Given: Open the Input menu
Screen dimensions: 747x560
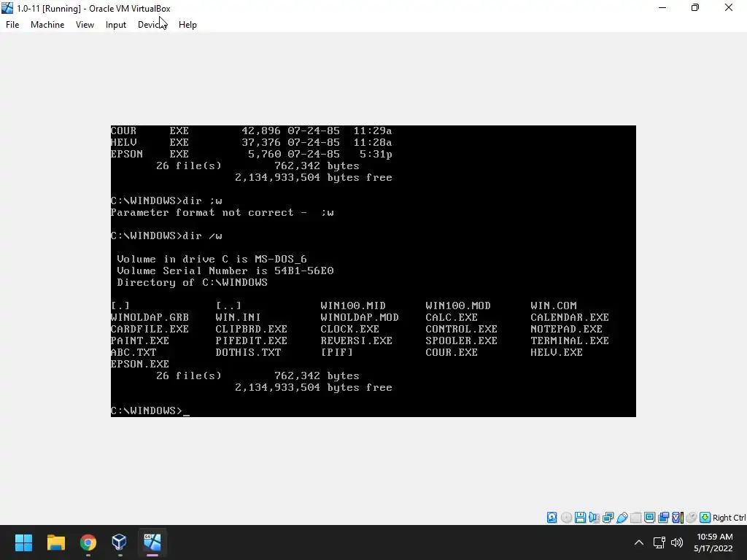Looking at the screenshot, I should (116, 25).
